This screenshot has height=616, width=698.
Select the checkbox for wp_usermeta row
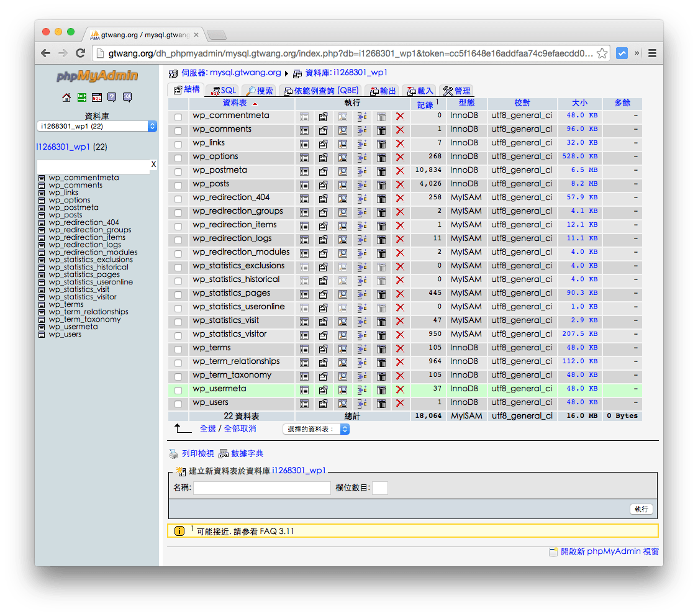pos(178,389)
